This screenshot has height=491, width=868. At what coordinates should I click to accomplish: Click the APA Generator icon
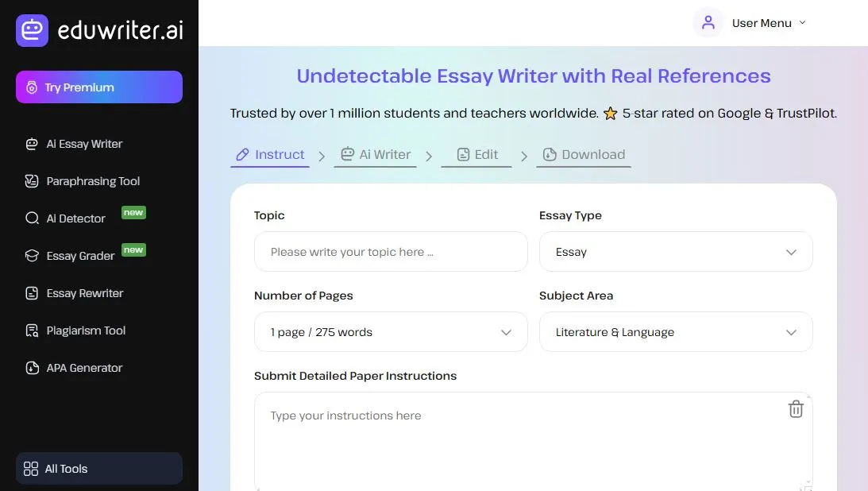32,368
